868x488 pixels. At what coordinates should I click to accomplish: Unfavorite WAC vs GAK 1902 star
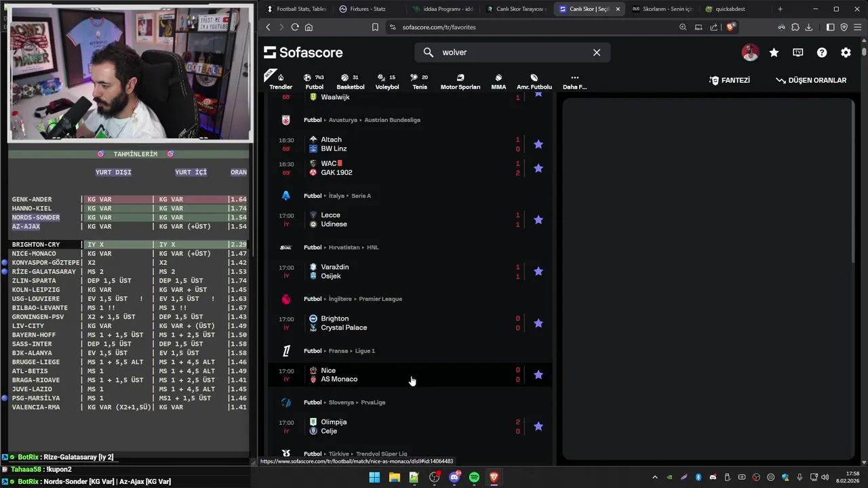pos(538,168)
